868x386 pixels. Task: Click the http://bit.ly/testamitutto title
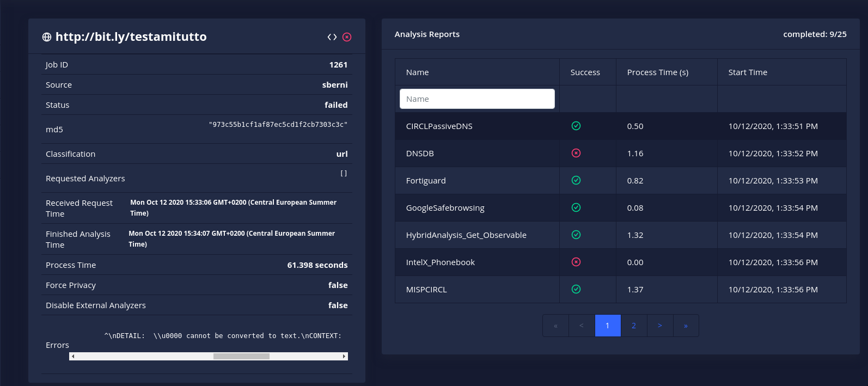point(131,37)
